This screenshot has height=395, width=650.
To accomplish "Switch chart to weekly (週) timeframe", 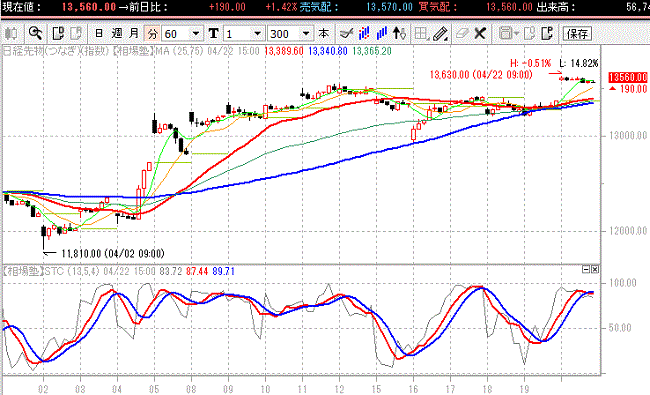I will (x=117, y=33).
